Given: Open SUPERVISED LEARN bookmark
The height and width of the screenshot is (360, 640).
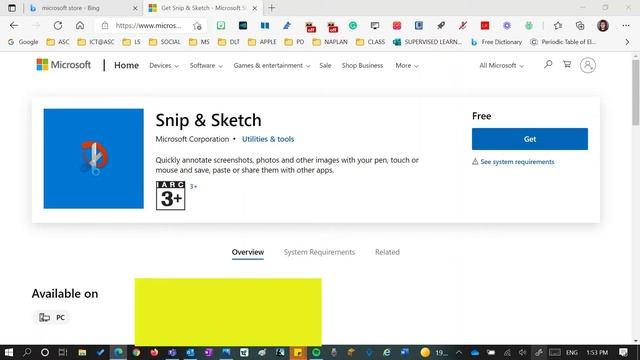Looking at the screenshot, I should pyautogui.click(x=427, y=42).
